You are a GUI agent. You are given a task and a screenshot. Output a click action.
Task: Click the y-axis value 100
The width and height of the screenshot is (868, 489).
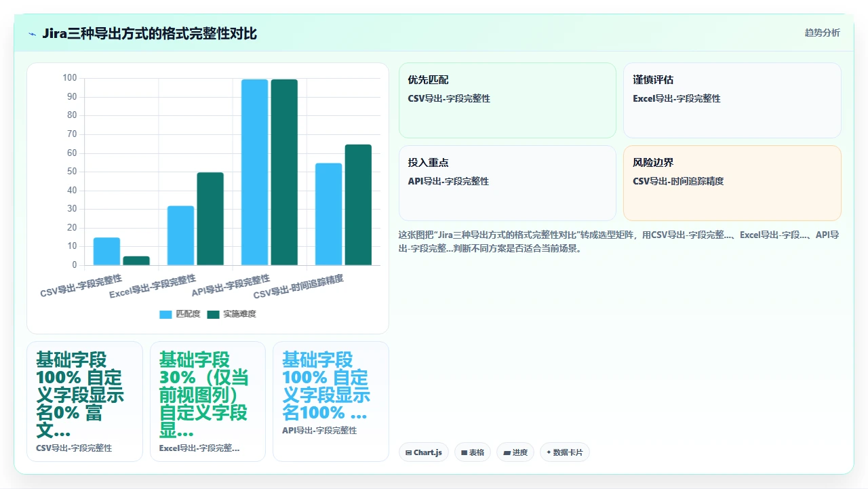(x=70, y=78)
